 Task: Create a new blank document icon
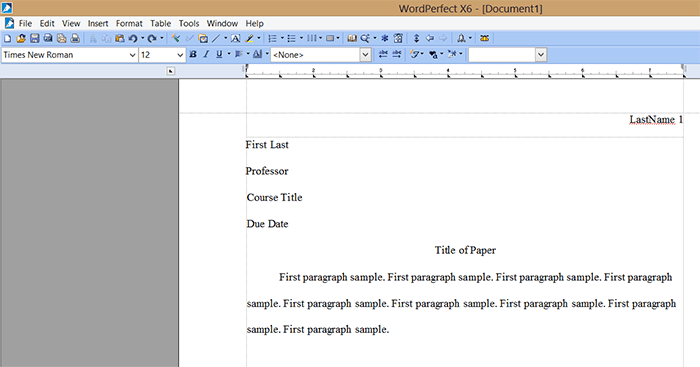coord(8,38)
